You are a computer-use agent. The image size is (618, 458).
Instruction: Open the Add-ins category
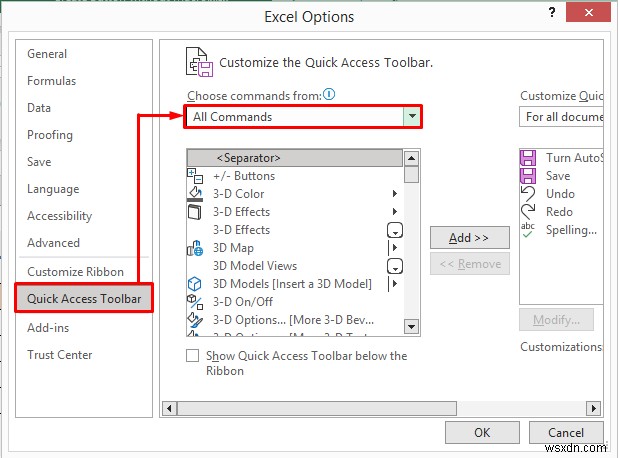tap(48, 328)
